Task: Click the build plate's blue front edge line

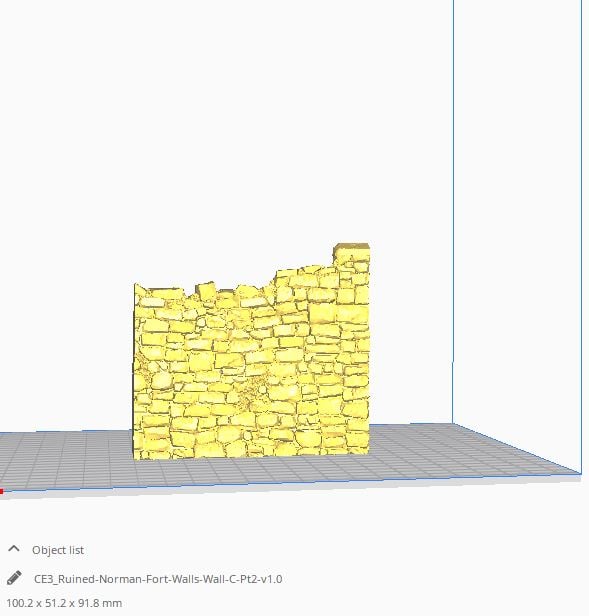Action: (x=291, y=482)
